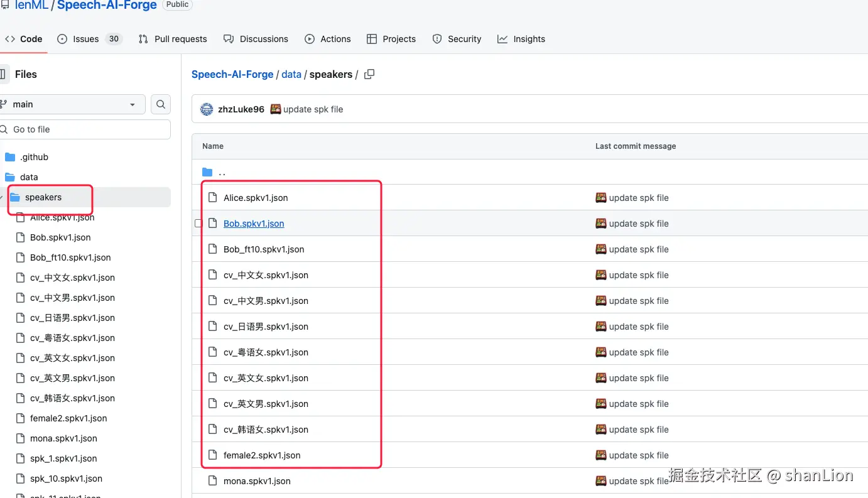Screen dimensions: 868x498
Task: Copy the path with the copy icon
Action: 369,74
